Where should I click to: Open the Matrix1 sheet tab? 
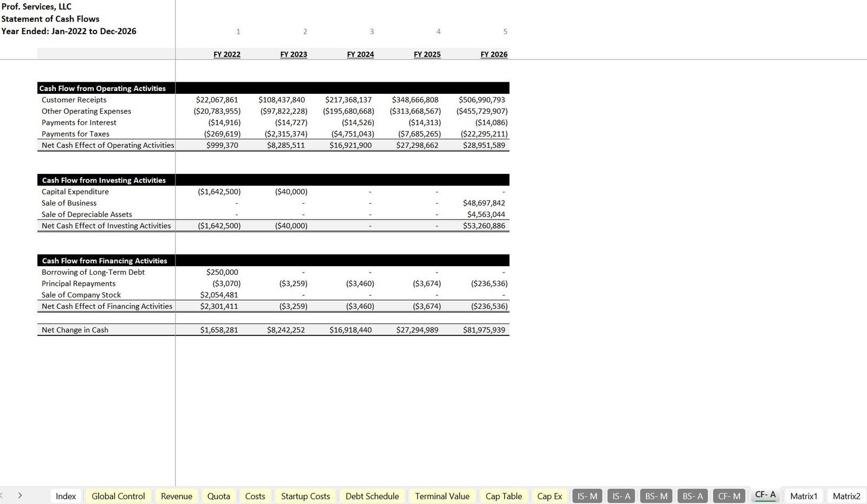click(804, 496)
